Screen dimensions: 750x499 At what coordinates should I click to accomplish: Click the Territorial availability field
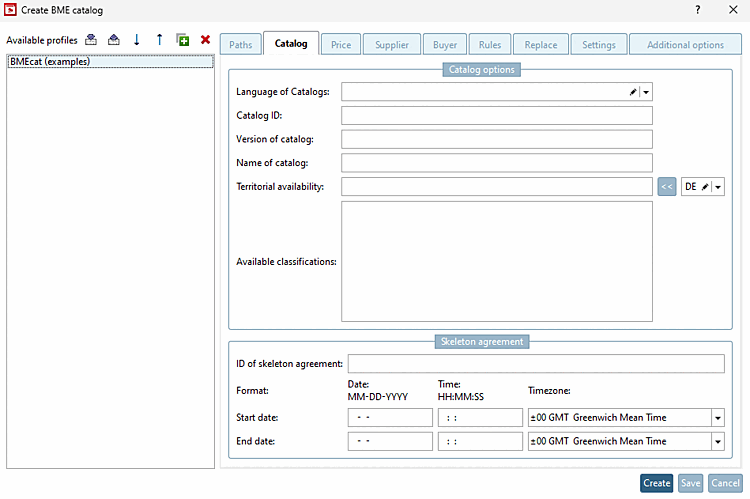tap(497, 187)
